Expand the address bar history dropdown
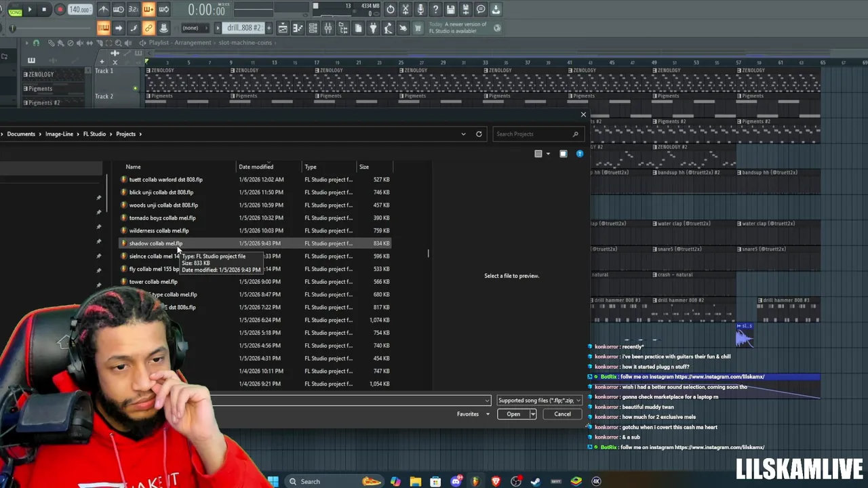Image resolution: width=868 pixels, height=488 pixels. (x=464, y=134)
